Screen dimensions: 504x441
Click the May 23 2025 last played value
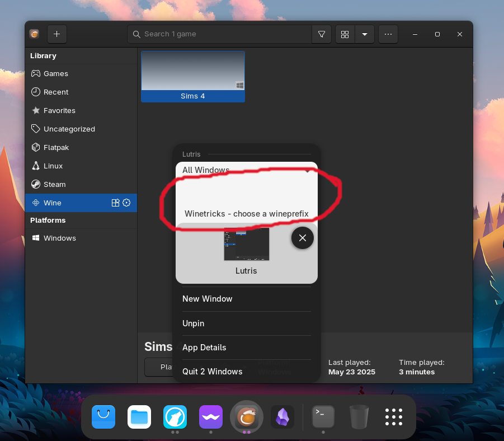pyautogui.click(x=352, y=372)
